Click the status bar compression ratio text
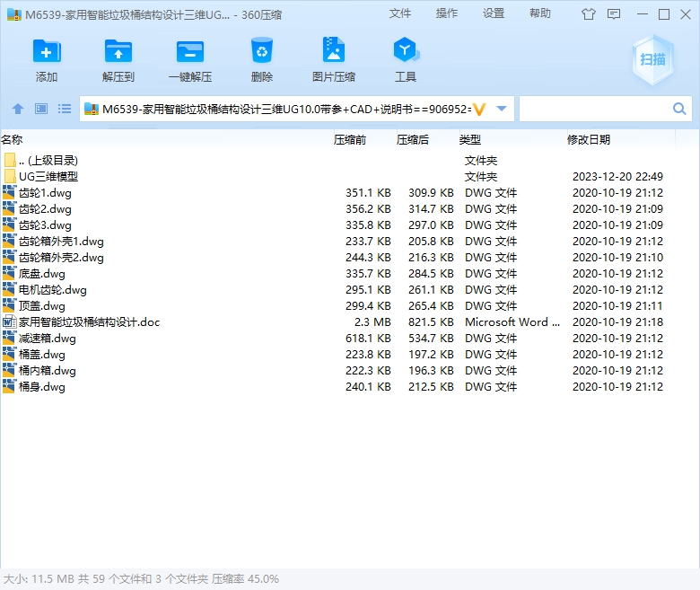 (245, 579)
